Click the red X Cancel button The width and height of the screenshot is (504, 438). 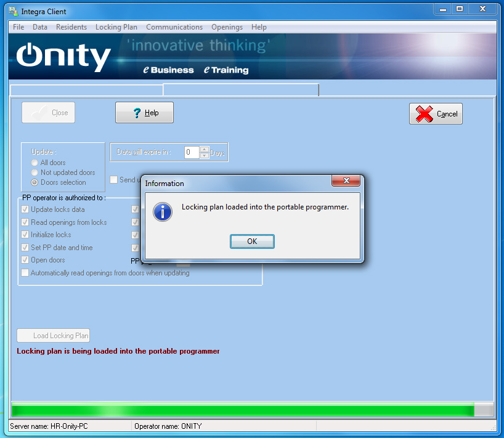436,114
